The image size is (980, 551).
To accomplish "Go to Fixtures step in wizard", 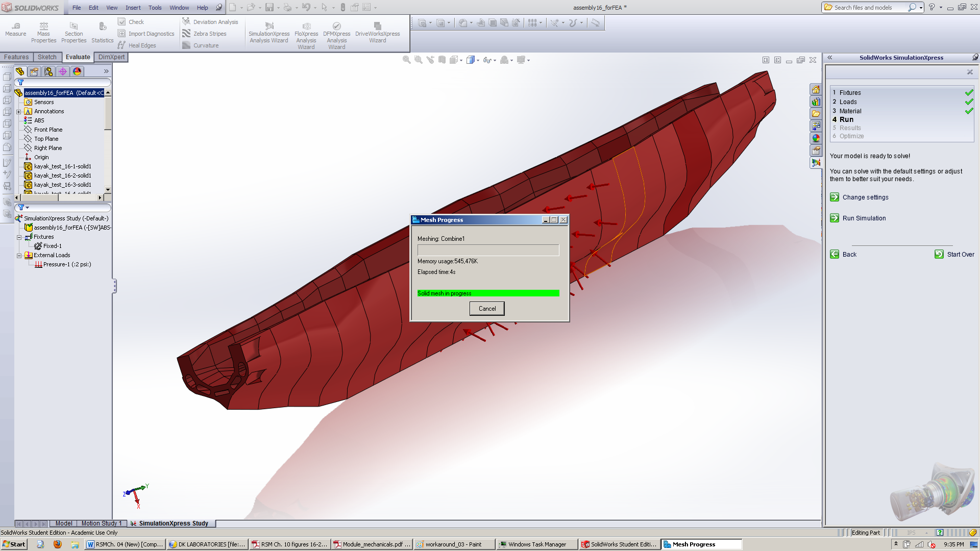I will point(850,93).
